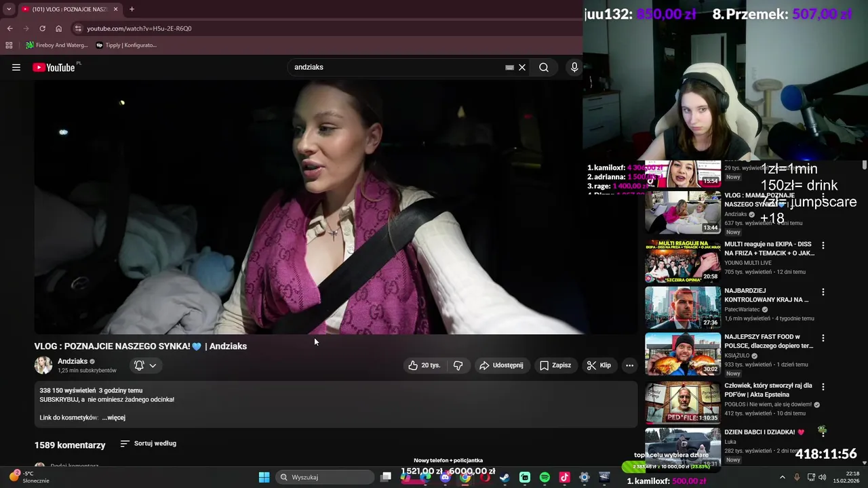Toggle the notification bell for Andziaks

pyautogui.click(x=139, y=365)
